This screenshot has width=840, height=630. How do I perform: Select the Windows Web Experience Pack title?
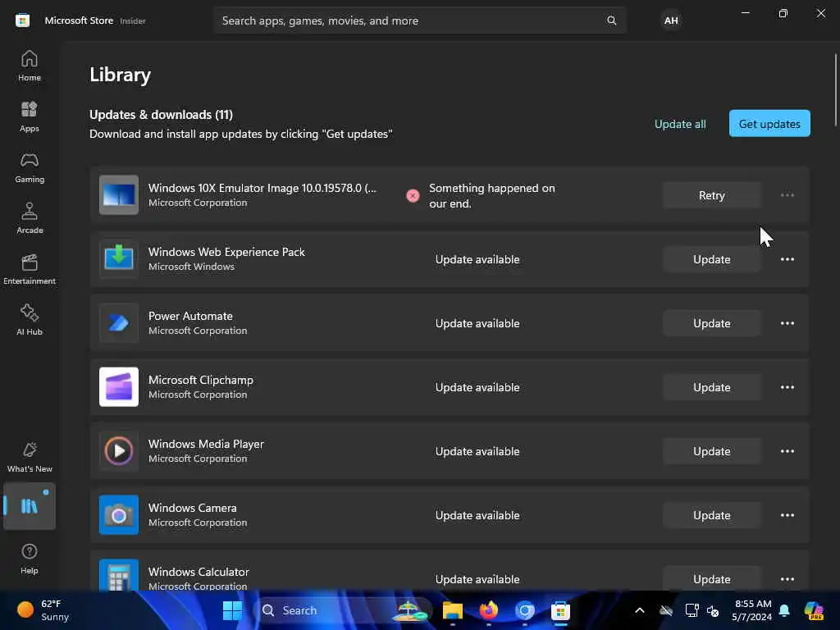[x=226, y=252]
